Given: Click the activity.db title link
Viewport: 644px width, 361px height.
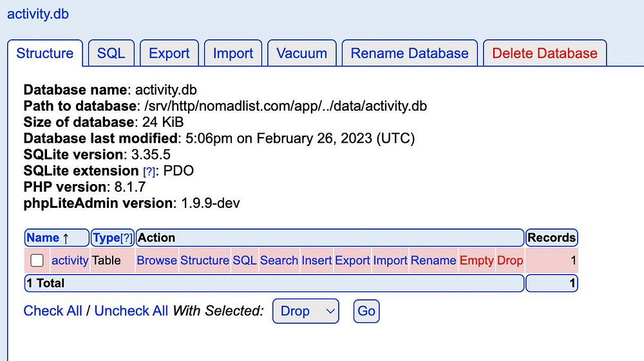Looking at the screenshot, I should point(38,14).
